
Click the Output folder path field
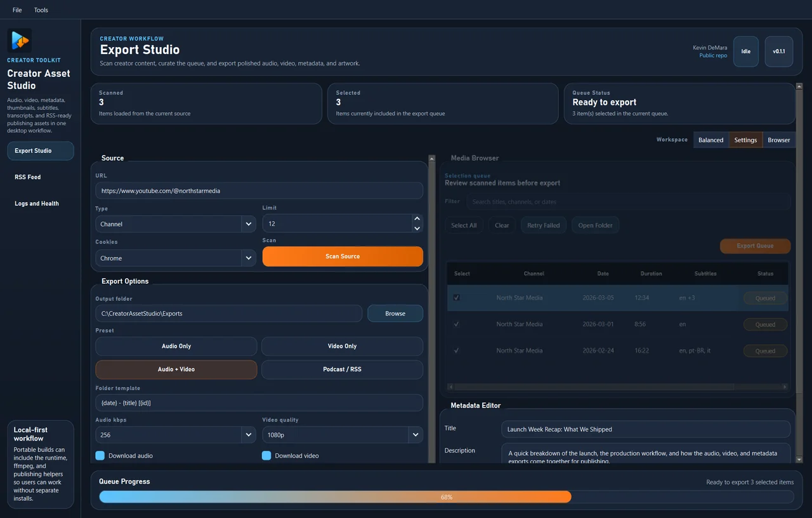click(x=229, y=314)
